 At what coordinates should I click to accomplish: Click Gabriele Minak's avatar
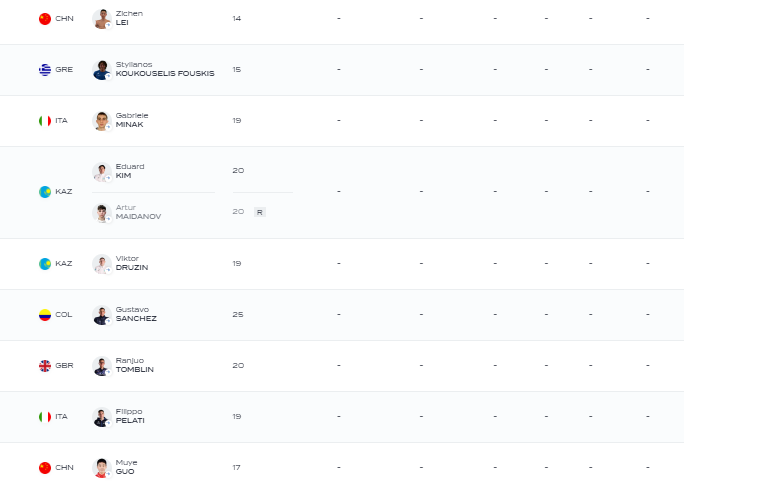tap(101, 121)
